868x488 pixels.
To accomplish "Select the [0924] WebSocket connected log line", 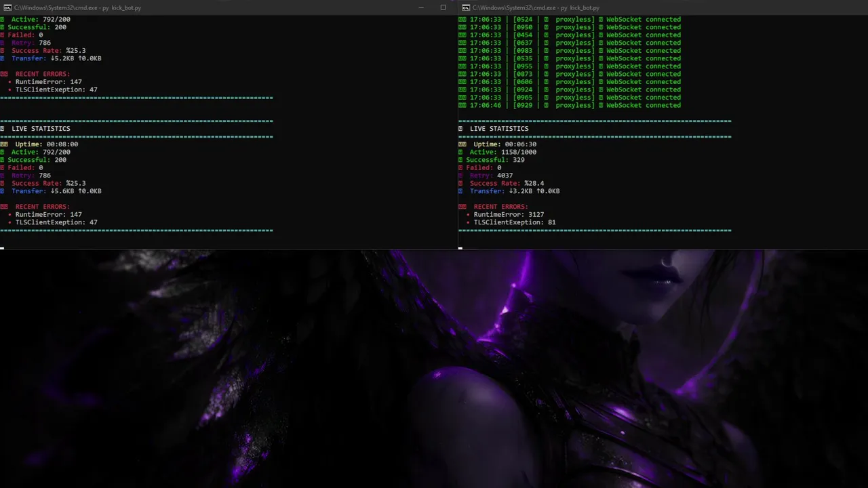I will (570, 89).
